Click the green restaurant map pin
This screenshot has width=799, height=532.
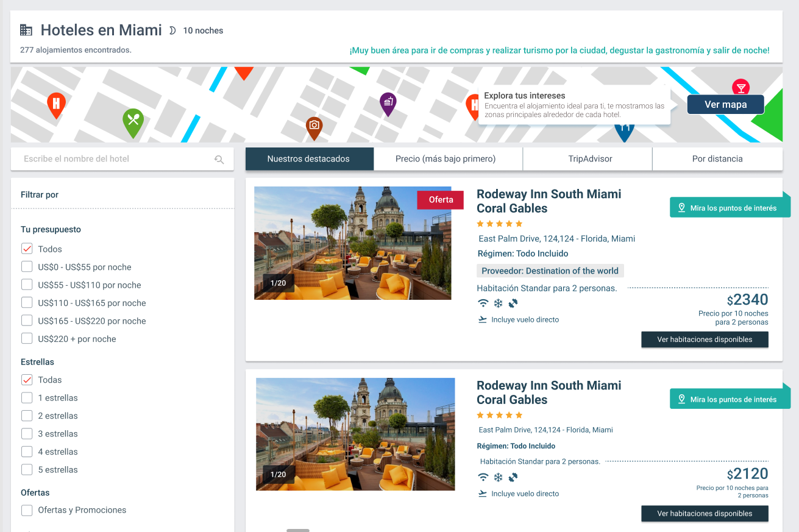133,121
